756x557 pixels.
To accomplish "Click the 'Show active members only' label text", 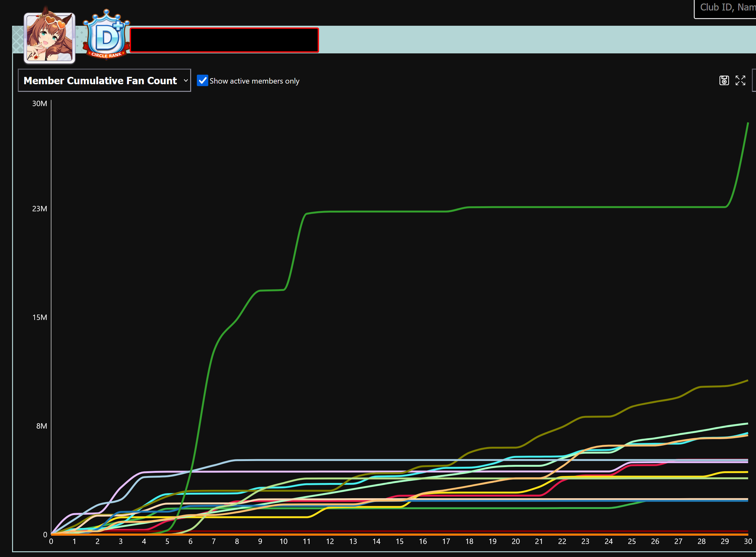I will pos(254,81).
